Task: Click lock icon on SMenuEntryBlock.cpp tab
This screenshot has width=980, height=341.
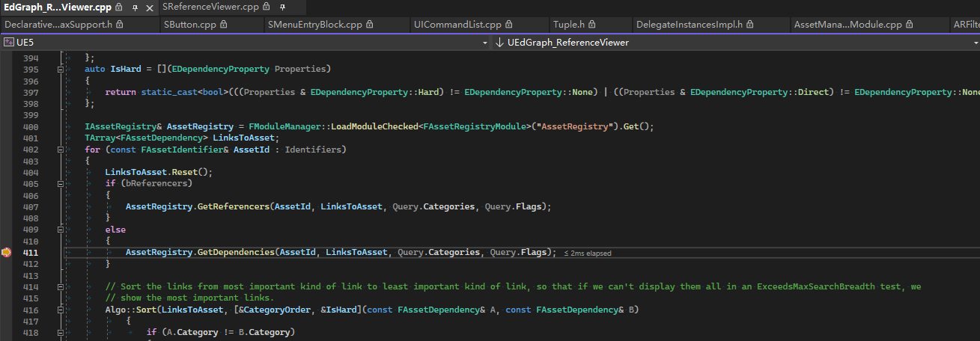Action: [369, 24]
